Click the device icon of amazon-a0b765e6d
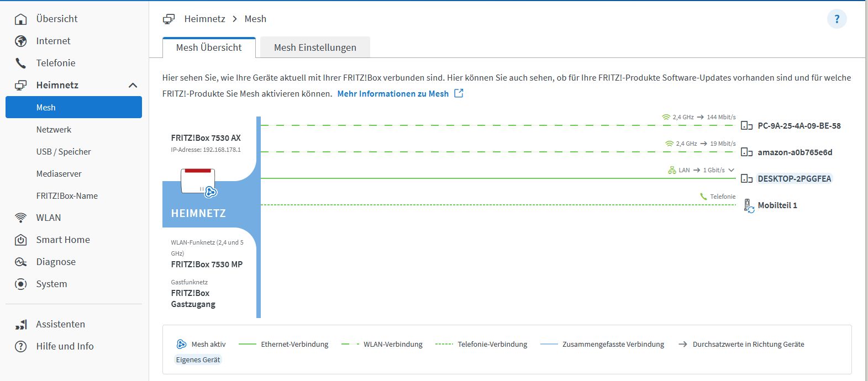 [746, 152]
